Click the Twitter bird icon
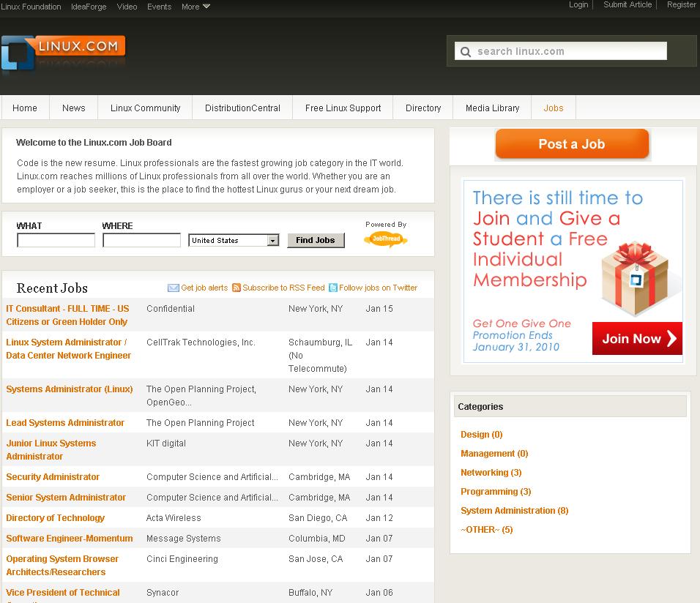Screen dimensions: 700x603 (x=333, y=288)
